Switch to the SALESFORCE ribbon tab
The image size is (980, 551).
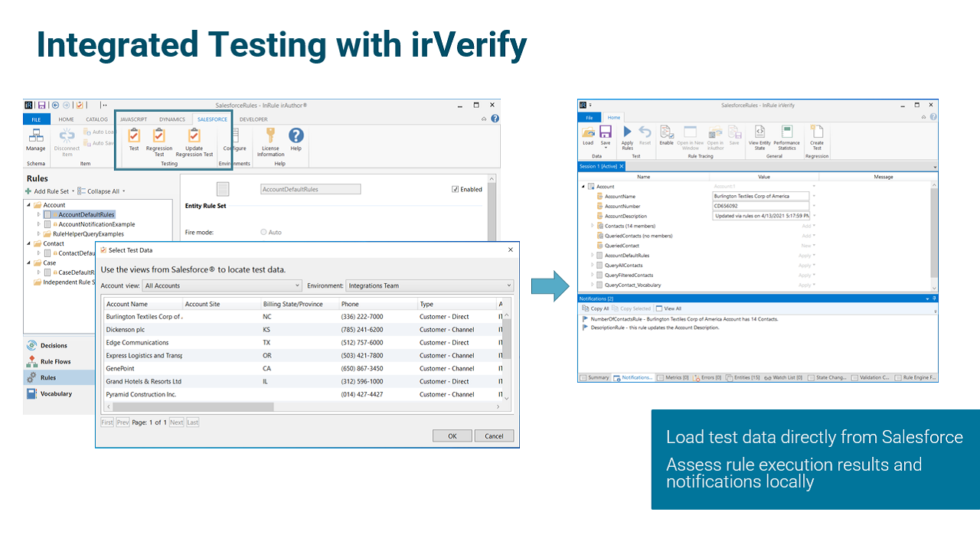click(x=211, y=119)
